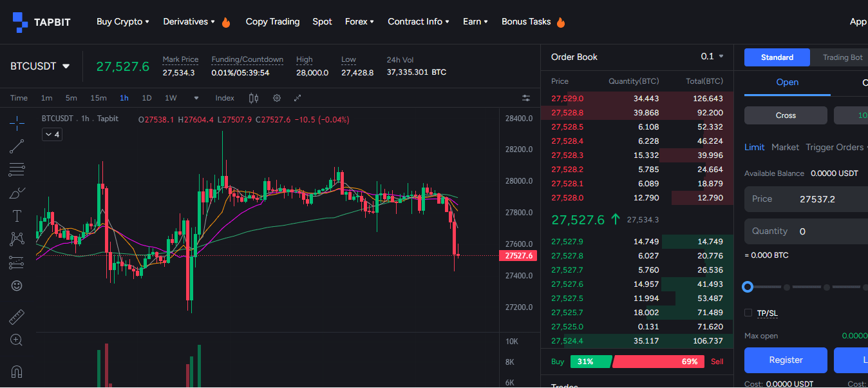
Task: Open the candlestick chart style selector
Action: click(x=253, y=98)
